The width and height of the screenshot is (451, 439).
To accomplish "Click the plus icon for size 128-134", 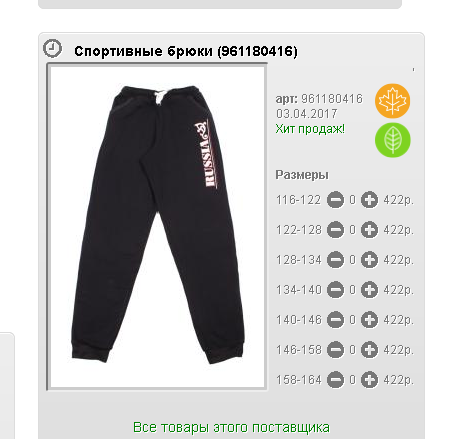I will (x=369, y=260).
